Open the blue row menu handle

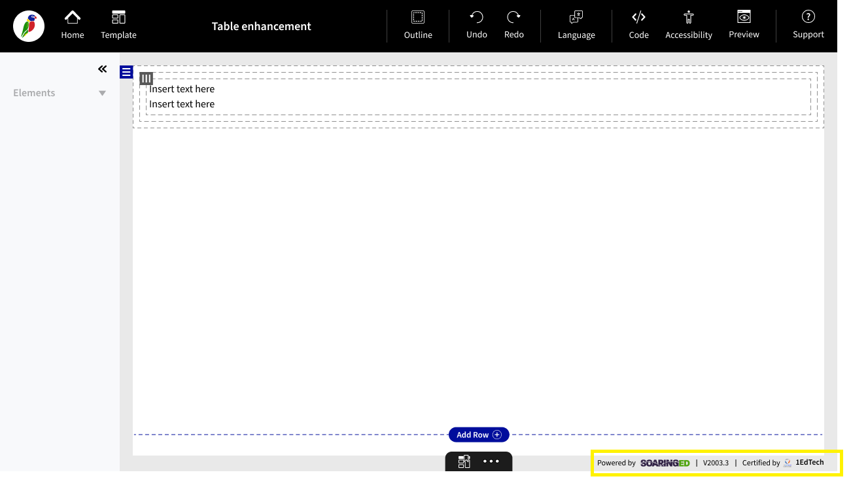[126, 72]
